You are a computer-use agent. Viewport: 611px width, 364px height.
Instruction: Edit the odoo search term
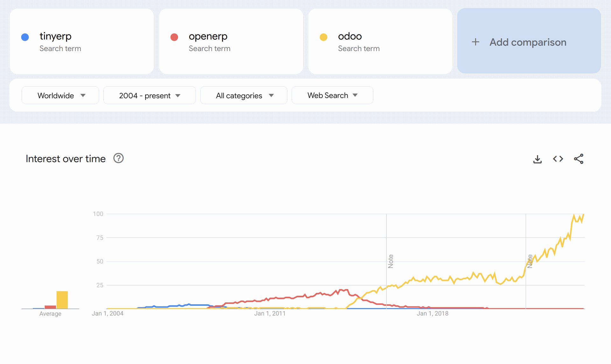pos(380,41)
